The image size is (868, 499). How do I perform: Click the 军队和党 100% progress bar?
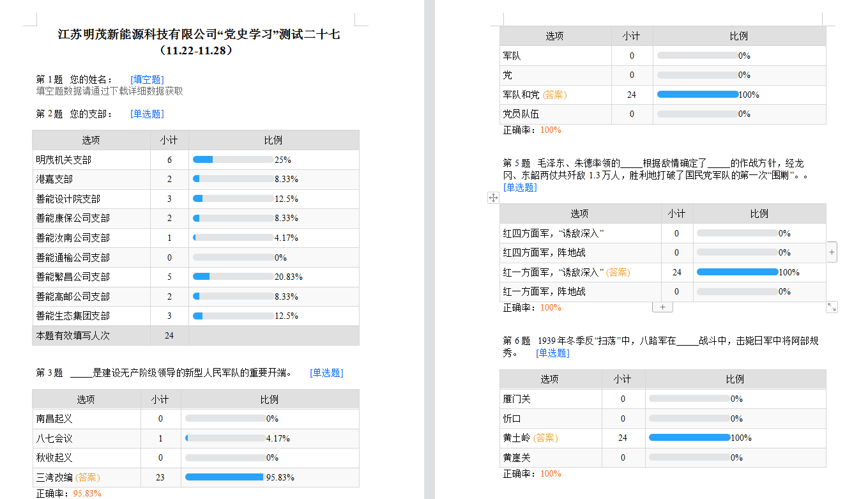697,95
